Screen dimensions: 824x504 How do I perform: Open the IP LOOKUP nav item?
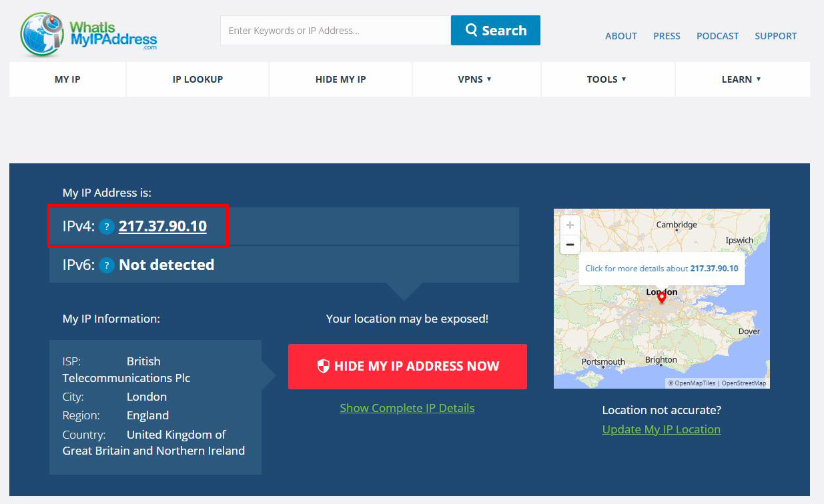tap(197, 79)
